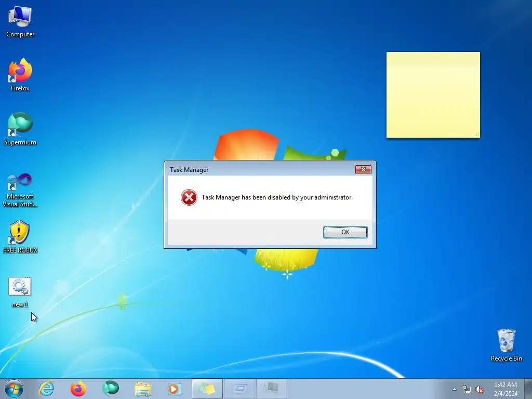Image resolution: width=532 pixels, height=399 pixels.
Task: Select the Computer desktop icon
Action: [x=20, y=22]
